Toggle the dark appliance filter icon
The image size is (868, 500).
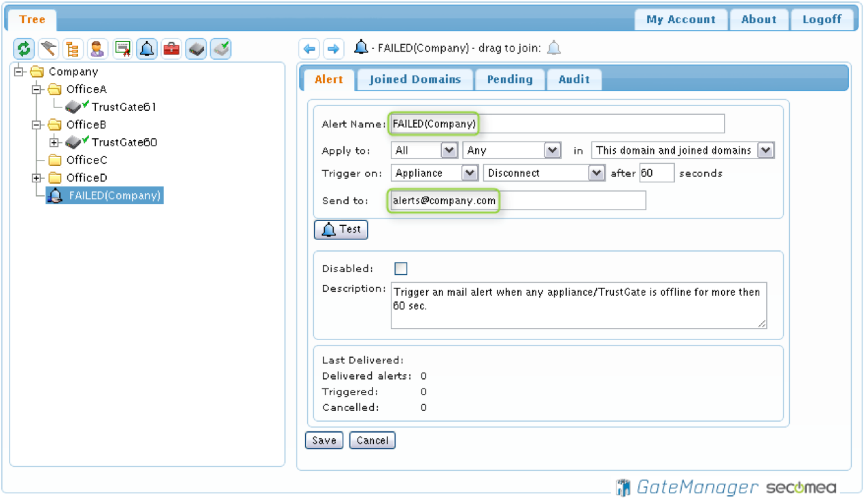[196, 48]
